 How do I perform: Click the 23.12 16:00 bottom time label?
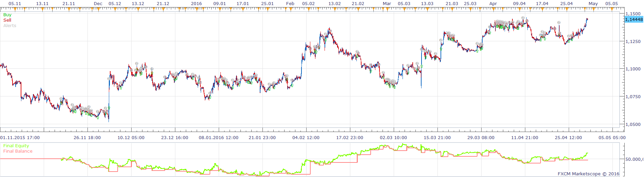tap(175, 138)
